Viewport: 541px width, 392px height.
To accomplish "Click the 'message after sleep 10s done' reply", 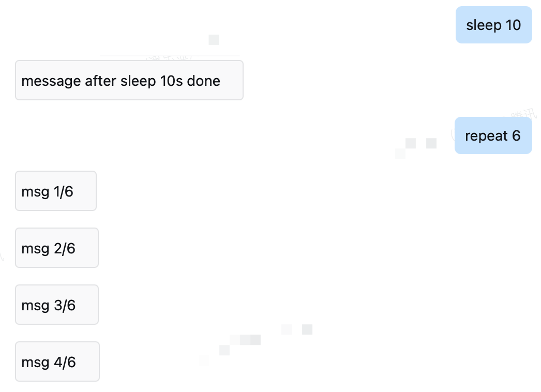I will point(129,80).
